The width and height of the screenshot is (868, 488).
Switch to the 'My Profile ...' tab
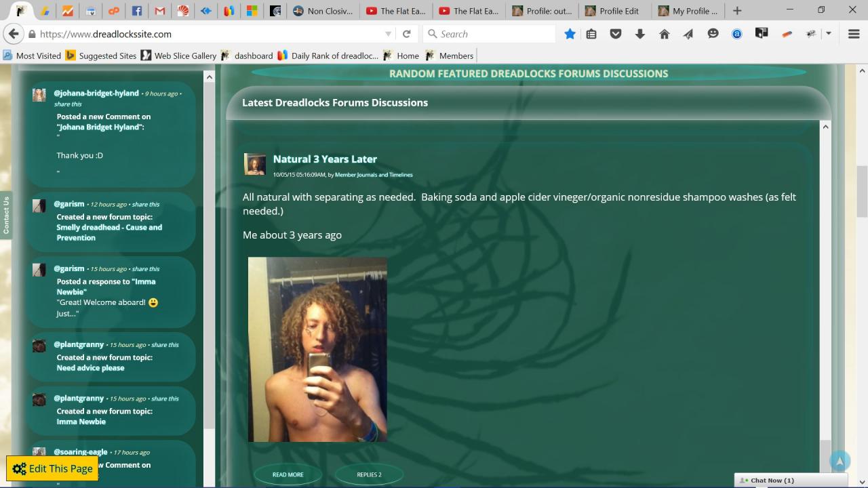point(687,11)
